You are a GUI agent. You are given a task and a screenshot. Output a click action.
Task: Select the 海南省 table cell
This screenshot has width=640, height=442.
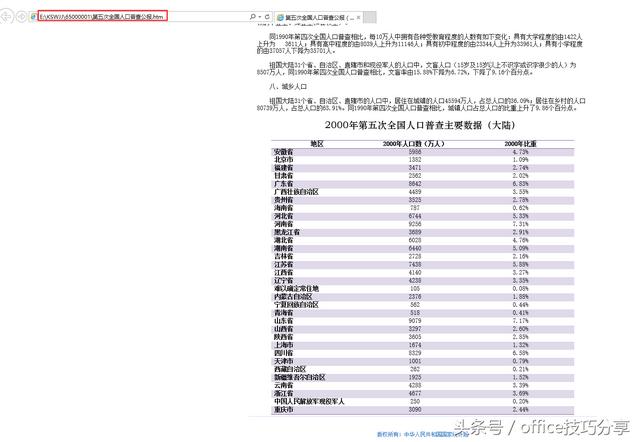coord(283,208)
